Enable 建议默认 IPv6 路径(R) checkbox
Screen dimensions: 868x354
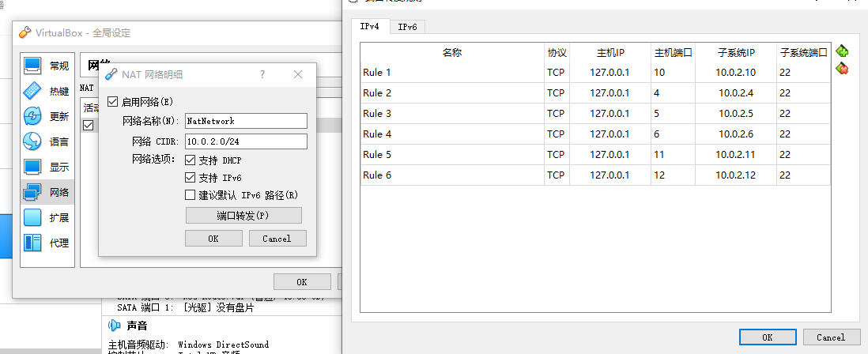tap(190, 194)
